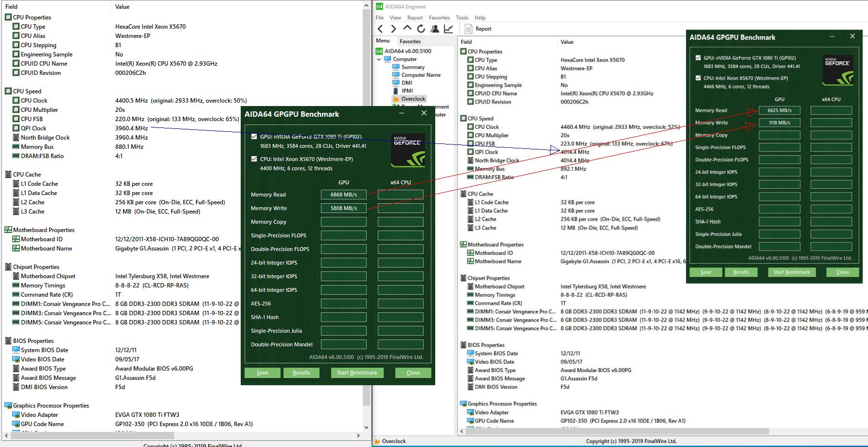The height and width of the screenshot is (447, 868).
Task: Click the monitor icon beside Computer tree node
Action: [388, 59]
